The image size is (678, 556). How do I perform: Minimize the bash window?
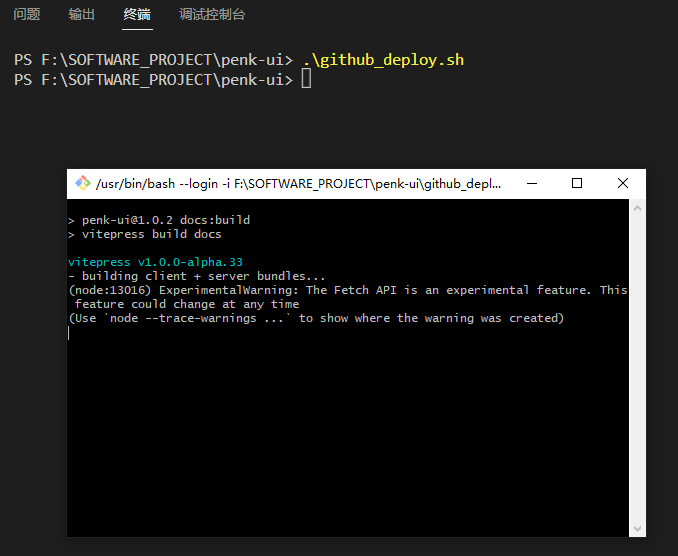(x=532, y=183)
